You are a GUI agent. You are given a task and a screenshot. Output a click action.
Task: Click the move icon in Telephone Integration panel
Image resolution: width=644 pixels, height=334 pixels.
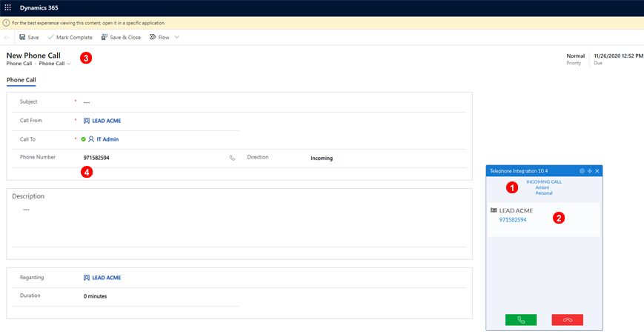590,171
